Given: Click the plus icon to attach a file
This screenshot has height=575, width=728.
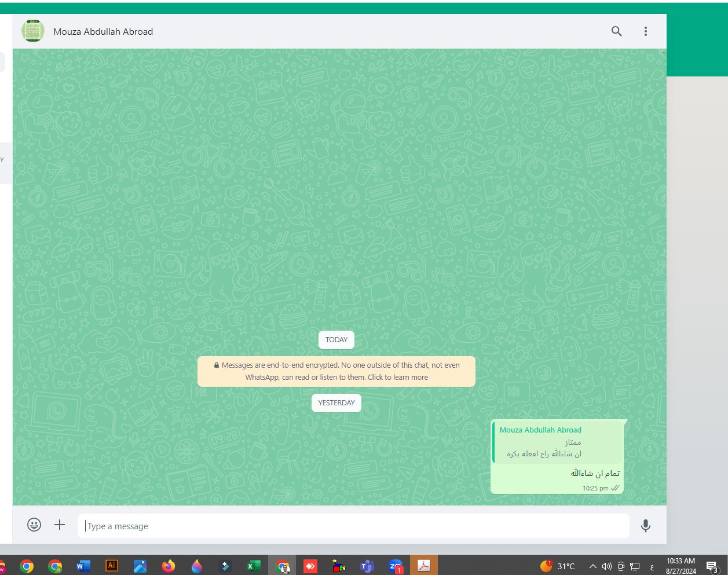Looking at the screenshot, I should click(60, 525).
